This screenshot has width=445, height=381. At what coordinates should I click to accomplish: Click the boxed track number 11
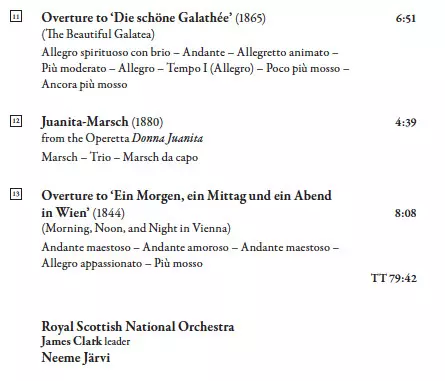tap(16, 16)
